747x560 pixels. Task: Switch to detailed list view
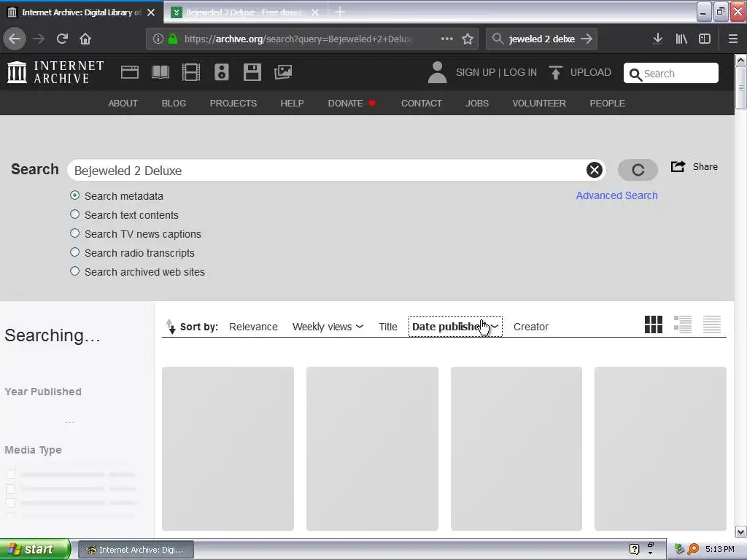pyautogui.click(x=683, y=324)
